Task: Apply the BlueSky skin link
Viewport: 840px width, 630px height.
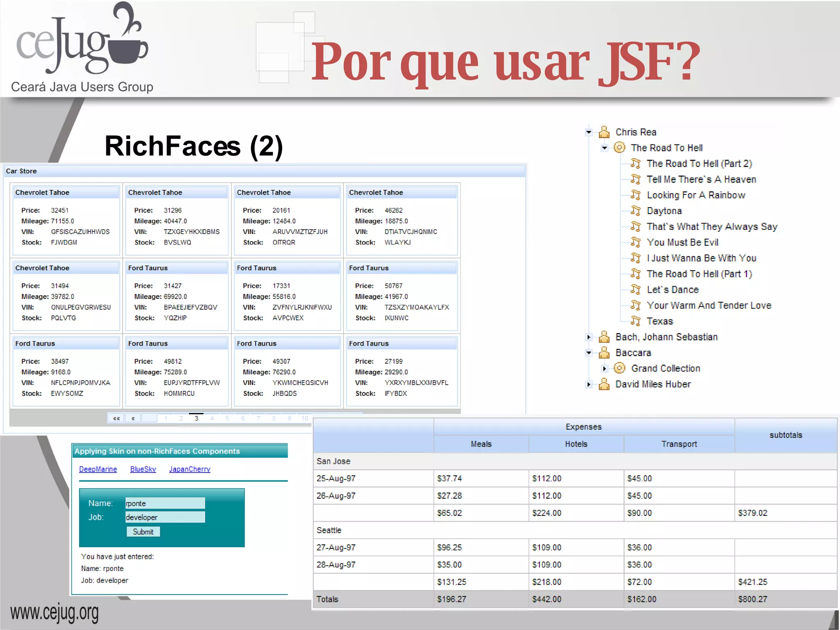Action: click(143, 469)
